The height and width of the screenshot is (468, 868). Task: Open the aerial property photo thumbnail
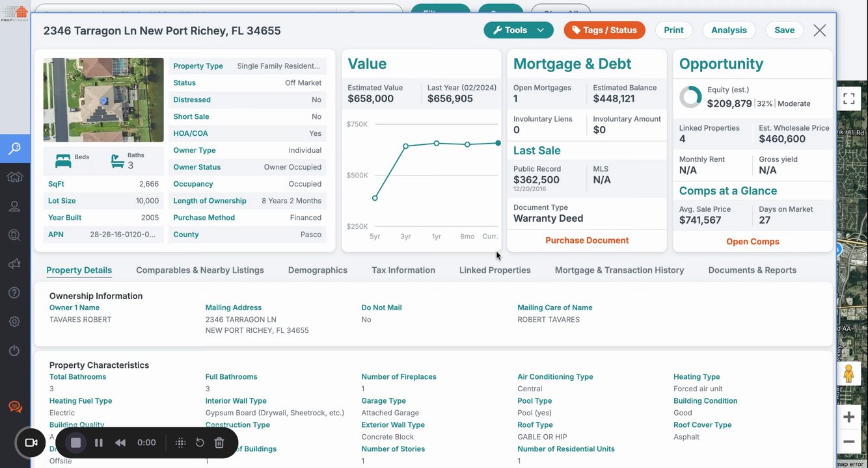[103, 99]
